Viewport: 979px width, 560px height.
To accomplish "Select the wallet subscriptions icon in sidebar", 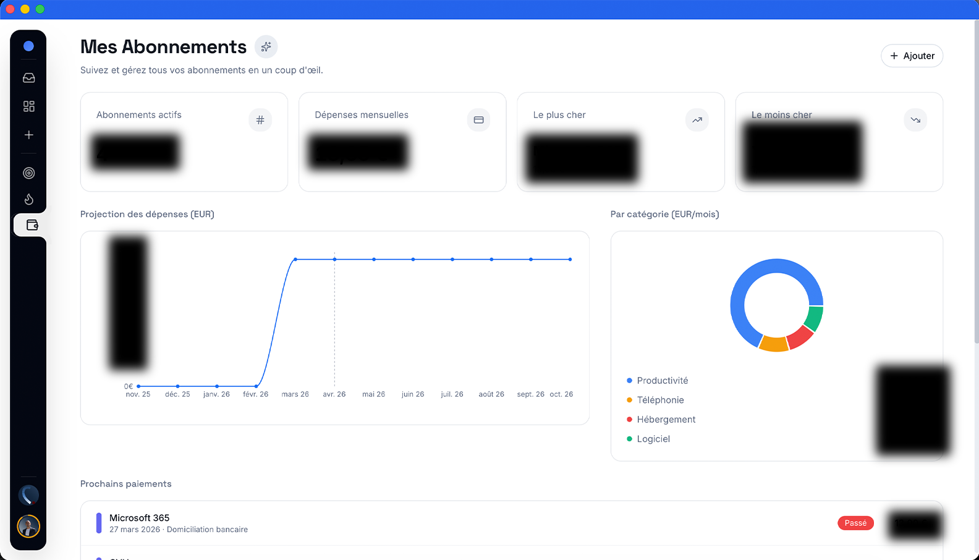I will (x=32, y=225).
